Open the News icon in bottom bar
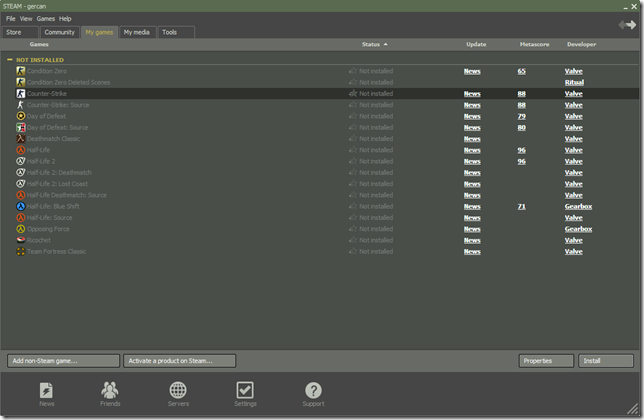644x420 pixels. pos(46,390)
